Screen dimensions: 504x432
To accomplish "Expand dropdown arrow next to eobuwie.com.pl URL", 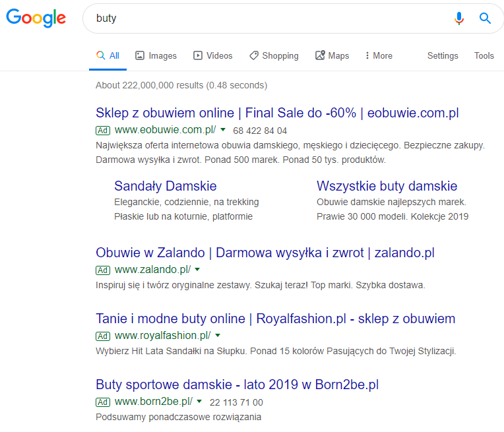I will [223, 129].
